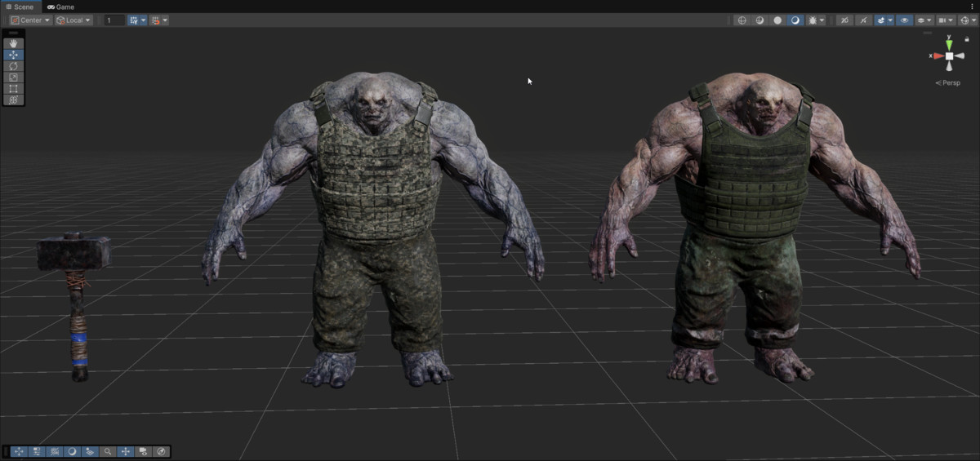
Task: Open the scene effects dropdown arrow
Action: pyautogui.click(x=890, y=20)
